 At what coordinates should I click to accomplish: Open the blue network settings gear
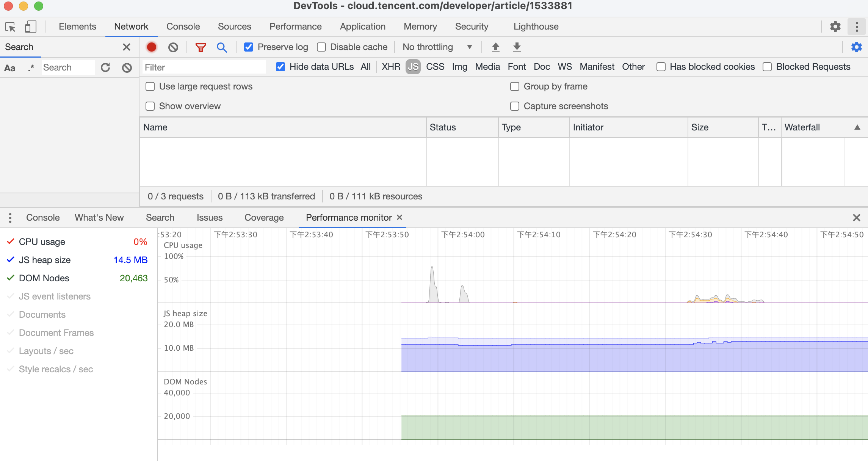click(x=856, y=47)
